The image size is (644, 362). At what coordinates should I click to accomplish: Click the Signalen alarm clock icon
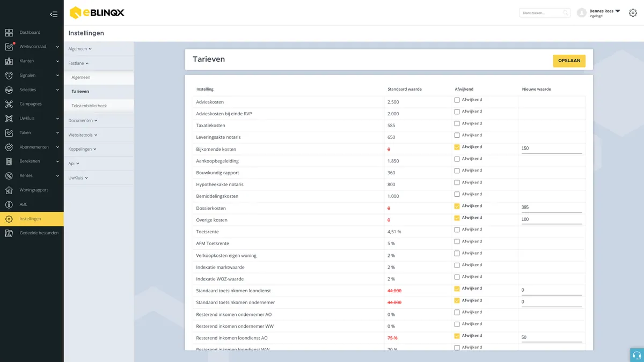click(x=9, y=76)
